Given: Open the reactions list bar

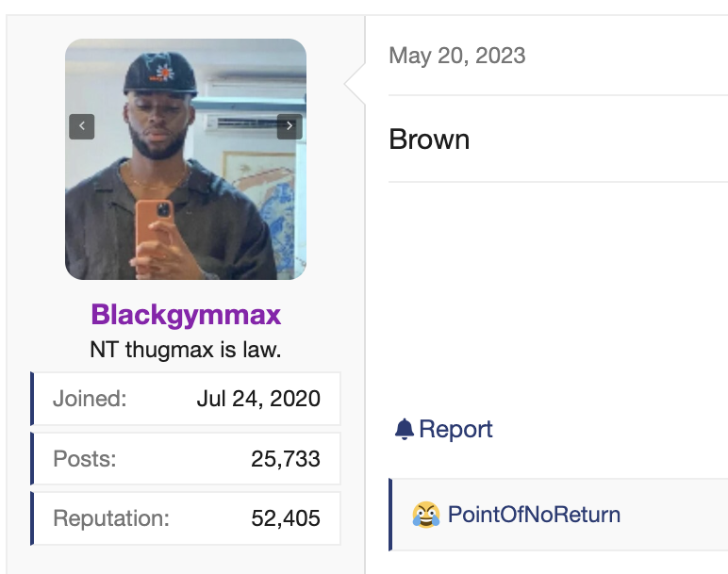Looking at the screenshot, I should (x=558, y=515).
